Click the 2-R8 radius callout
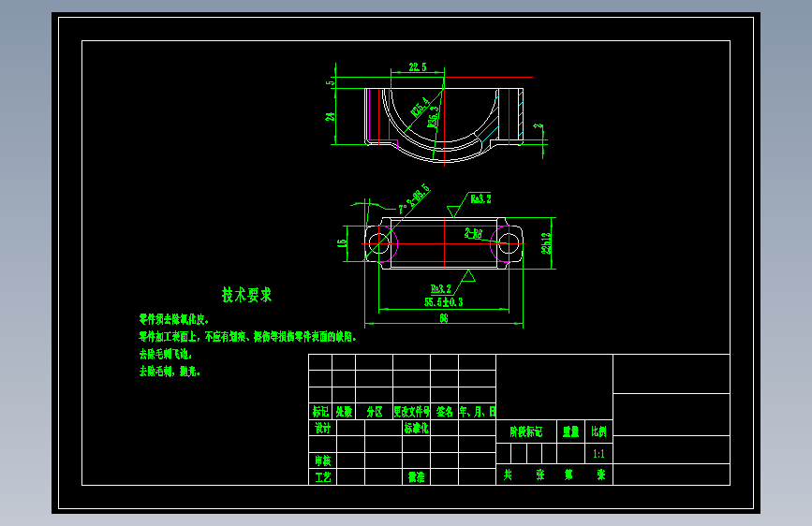This screenshot has height=526, width=812. tap(473, 233)
